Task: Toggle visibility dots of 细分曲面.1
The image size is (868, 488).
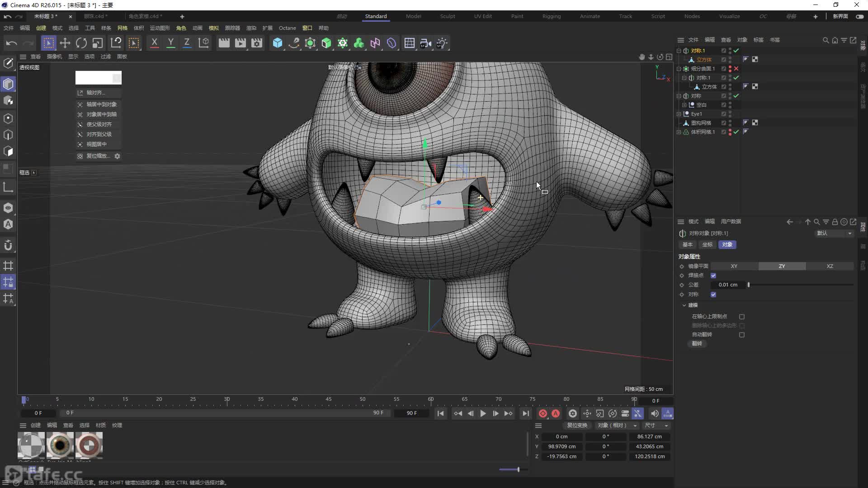Action: pyautogui.click(x=730, y=69)
